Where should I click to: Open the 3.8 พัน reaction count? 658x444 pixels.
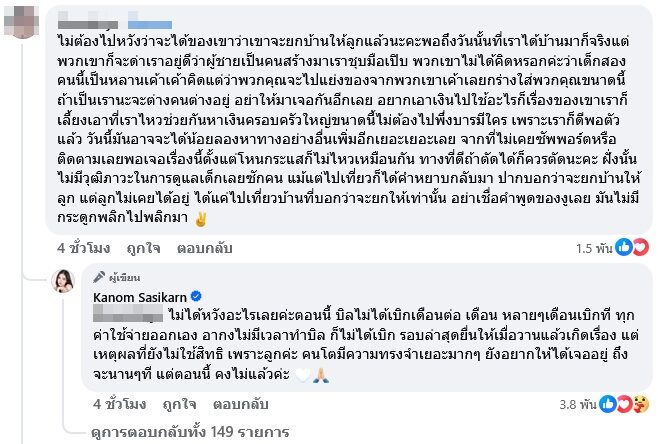click(x=577, y=406)
